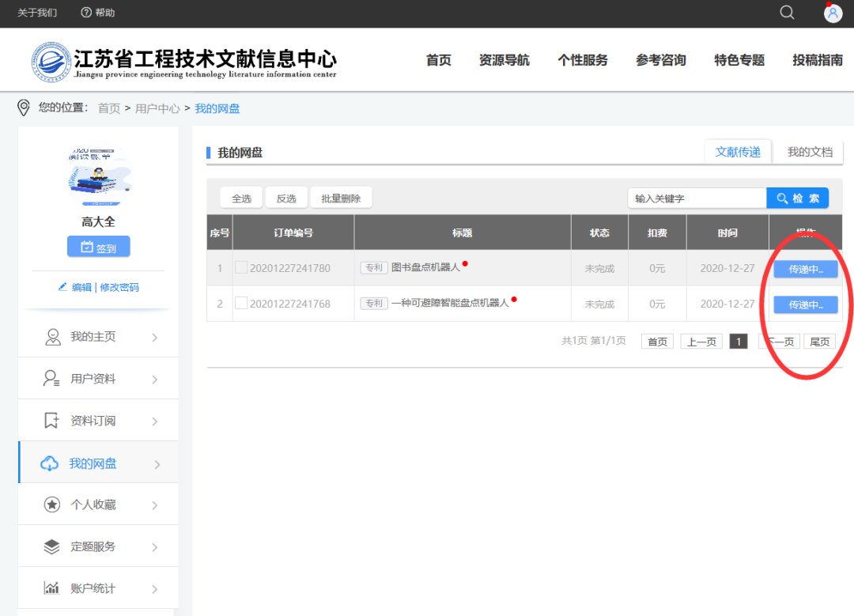Check the checkbox for order 20201227241768
This screenshot has width=854, height=616.
pos(241,303)
